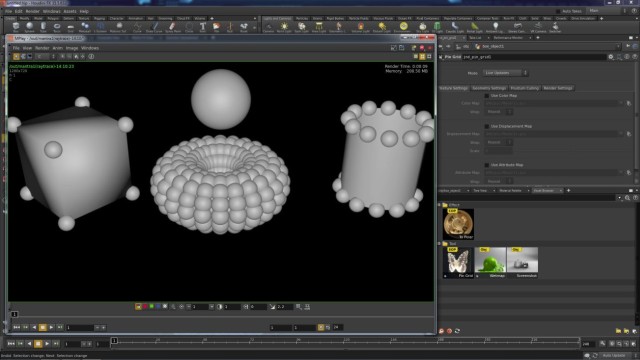The height and width of the screenshot is (360, 640).
Task: Switch to Render Settings tab
Action: 558,88
